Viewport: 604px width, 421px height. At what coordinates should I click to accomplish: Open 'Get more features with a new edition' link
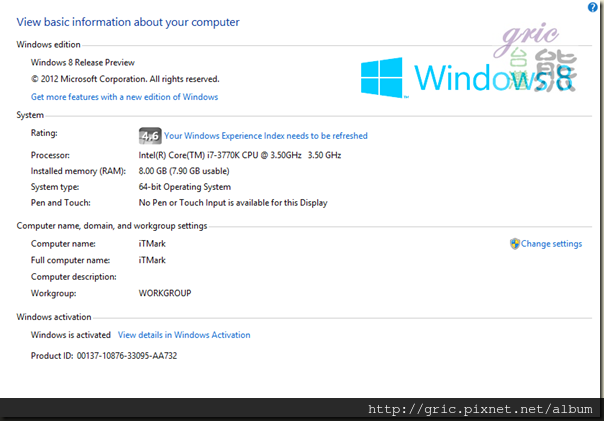[124, 97]
